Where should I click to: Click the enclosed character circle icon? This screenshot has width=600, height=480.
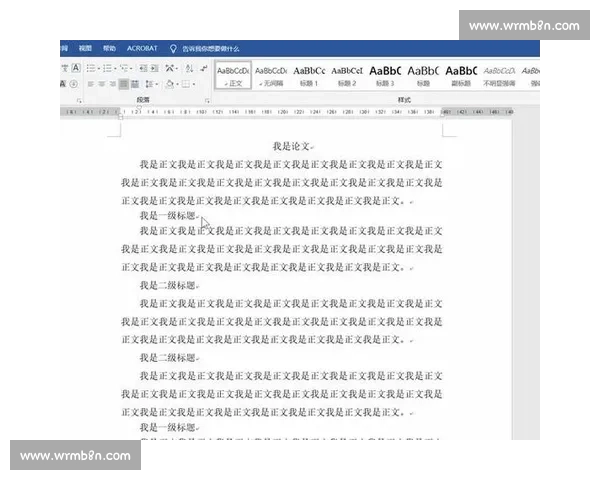73,84
